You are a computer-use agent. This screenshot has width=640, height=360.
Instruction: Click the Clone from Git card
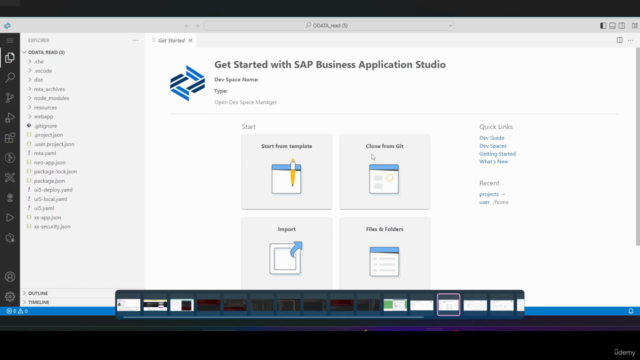point(384,172)
